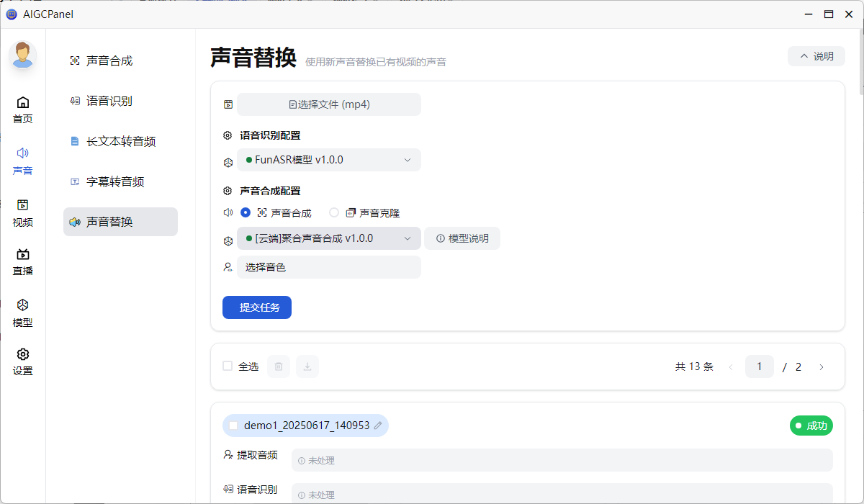
Task: Check the 全选 select-all checkbox
Action: 227,366
